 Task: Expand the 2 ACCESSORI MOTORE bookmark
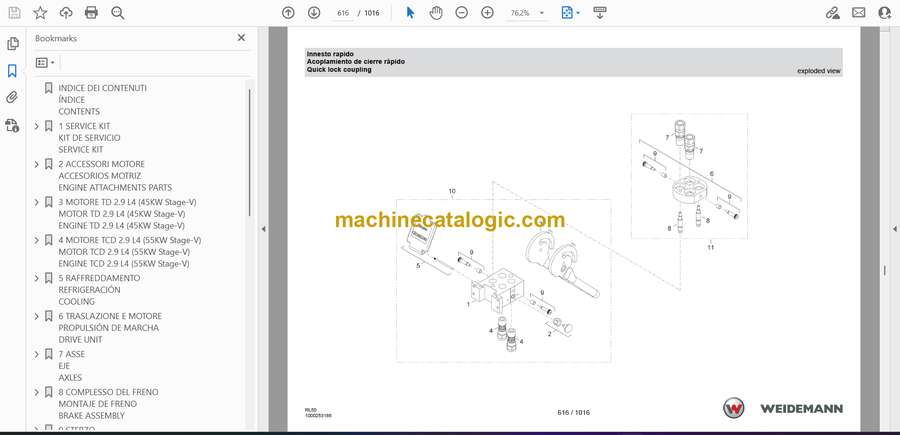(x=37, y=164)
